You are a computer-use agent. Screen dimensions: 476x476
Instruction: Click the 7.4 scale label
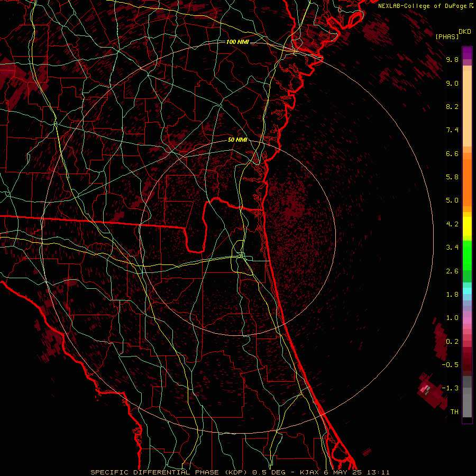tap(452, 130)
